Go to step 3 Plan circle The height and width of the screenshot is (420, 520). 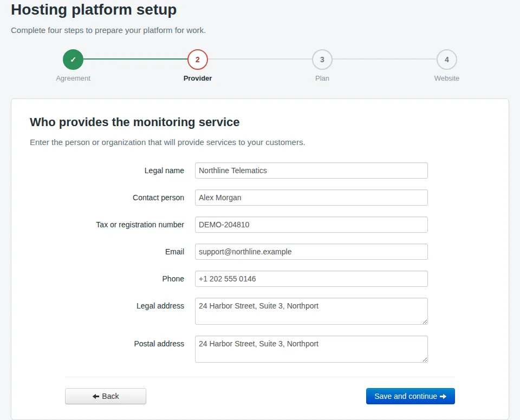322,60
